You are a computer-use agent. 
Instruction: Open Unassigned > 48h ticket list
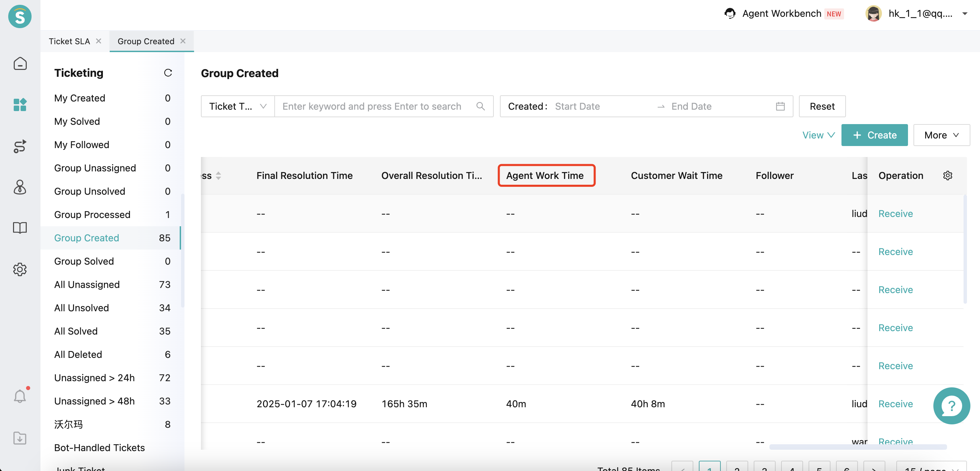click(x=112, y=401)
